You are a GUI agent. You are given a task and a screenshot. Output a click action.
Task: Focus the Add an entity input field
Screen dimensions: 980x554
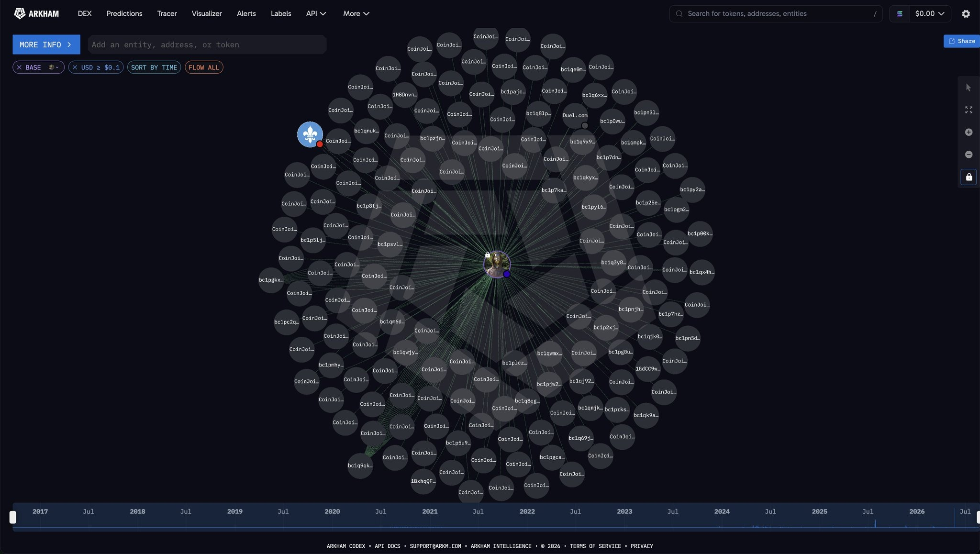tap(207, 44)
